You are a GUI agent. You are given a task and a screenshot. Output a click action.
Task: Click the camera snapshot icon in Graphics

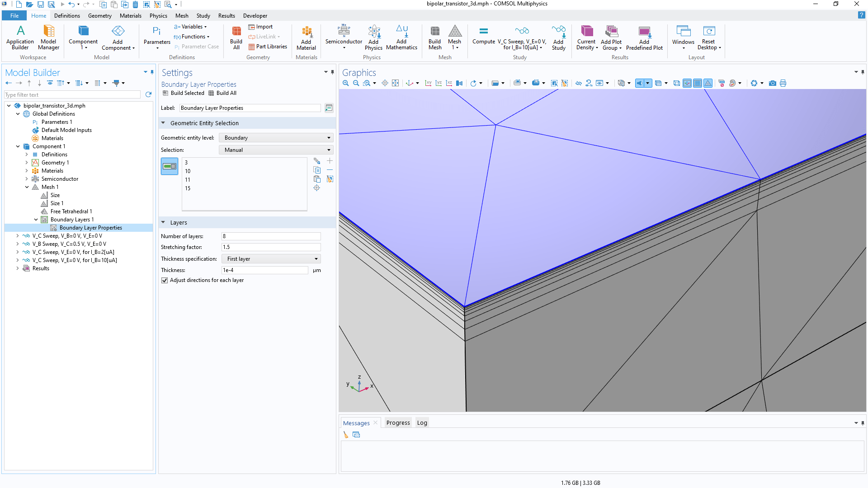point(772,83)
